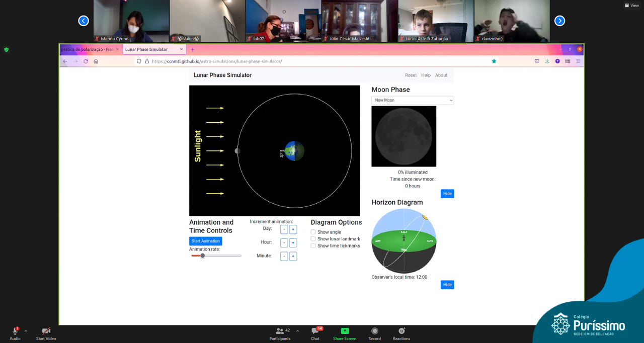Reload the browser page
The image size is (644, 343).
(86, 61)
